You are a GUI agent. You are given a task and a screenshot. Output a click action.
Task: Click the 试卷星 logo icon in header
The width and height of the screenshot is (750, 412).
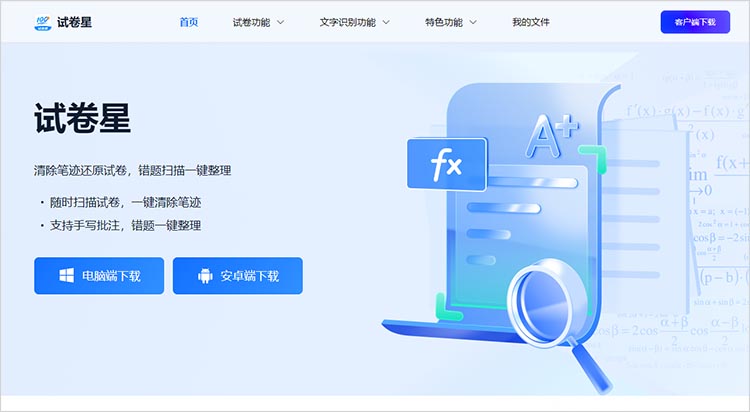43,22
